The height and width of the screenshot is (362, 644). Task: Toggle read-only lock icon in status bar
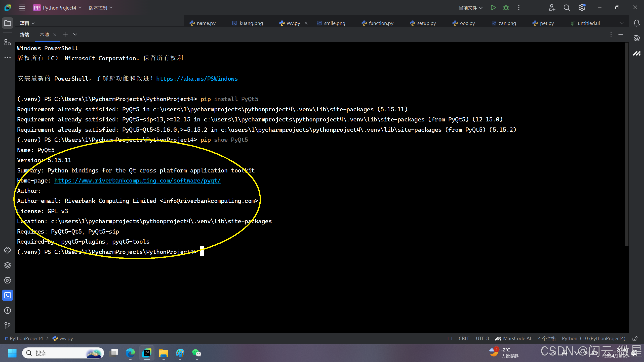point(635,339)
